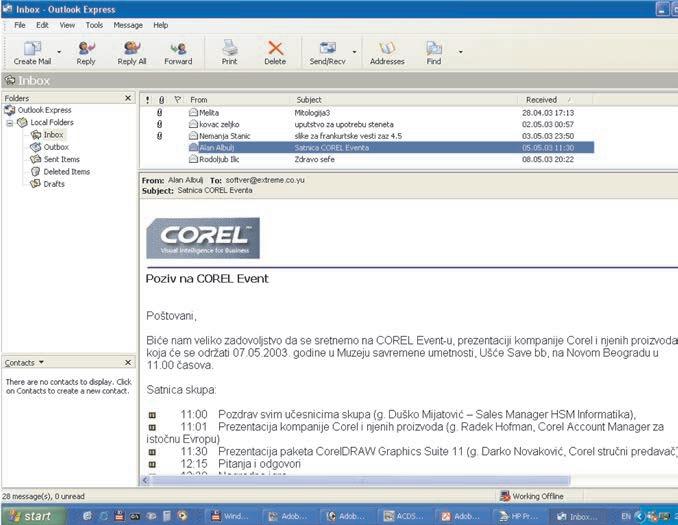Viewport: 678px width, 525px height.
Task: Sort by Flag column header
Action: pyautogui.click(x=177, y=100)
